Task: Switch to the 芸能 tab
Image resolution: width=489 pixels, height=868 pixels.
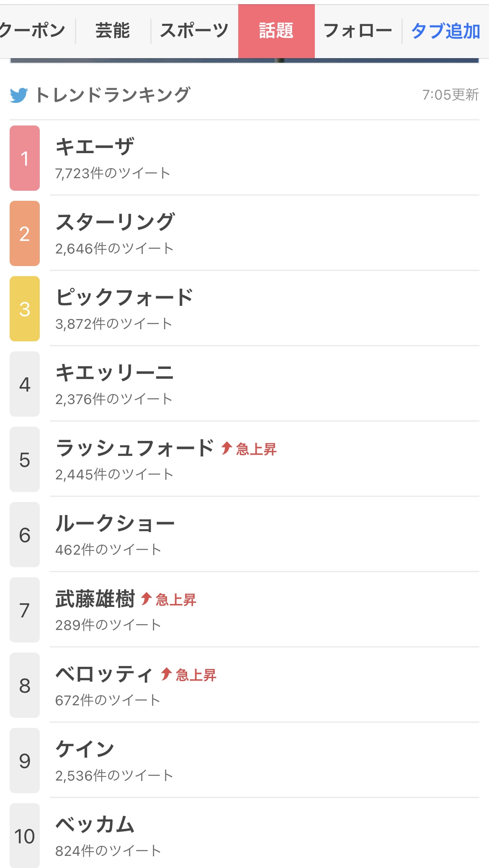Action: pyautogui.click(x=113, y=31)
